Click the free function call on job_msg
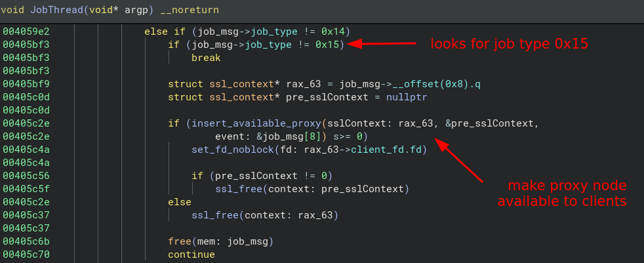Screen dimensions: 644x263 180,241
